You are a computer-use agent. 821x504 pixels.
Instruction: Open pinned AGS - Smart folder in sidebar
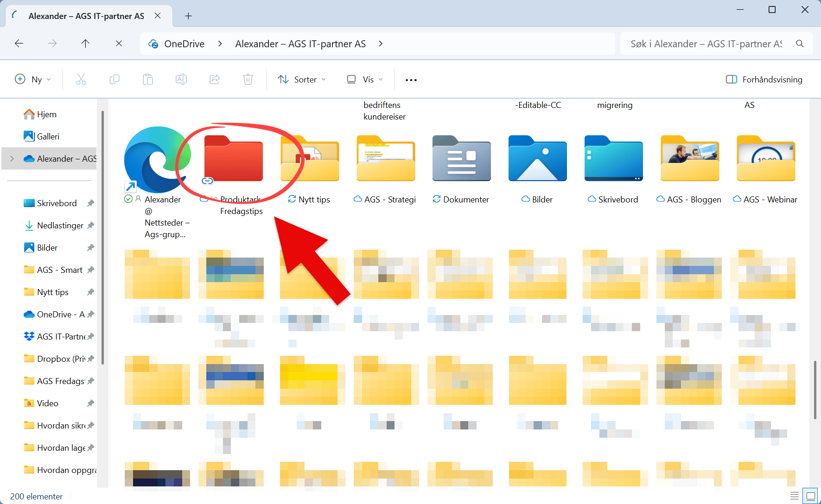(60, 270)
